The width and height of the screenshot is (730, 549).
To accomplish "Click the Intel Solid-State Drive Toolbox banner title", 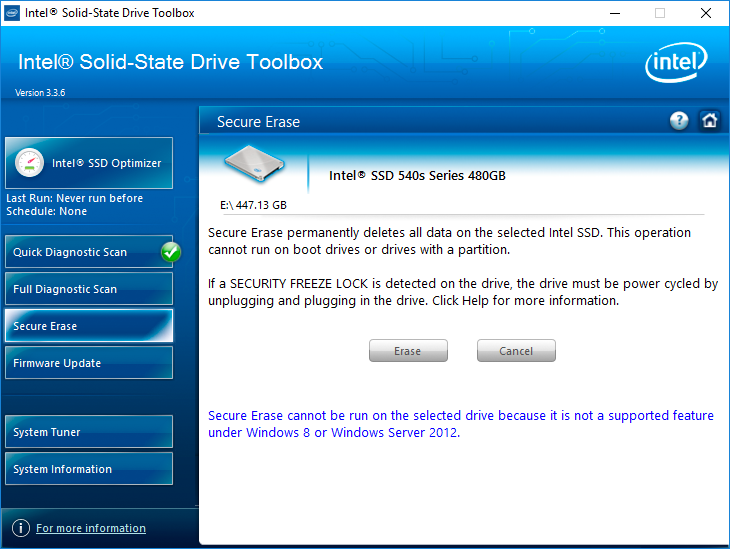I will pyautogui.click(x=170, y=62).
